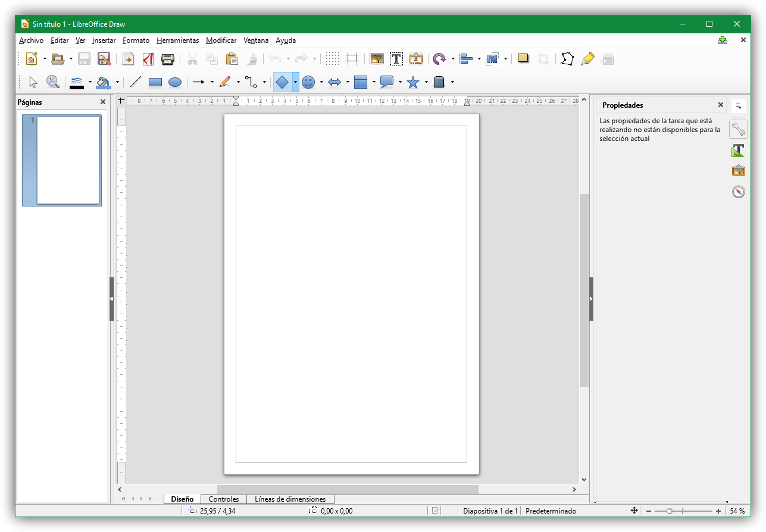The image size is (766, 532).
Task: Toggle helplines while moving
Action: click(353, 59)
